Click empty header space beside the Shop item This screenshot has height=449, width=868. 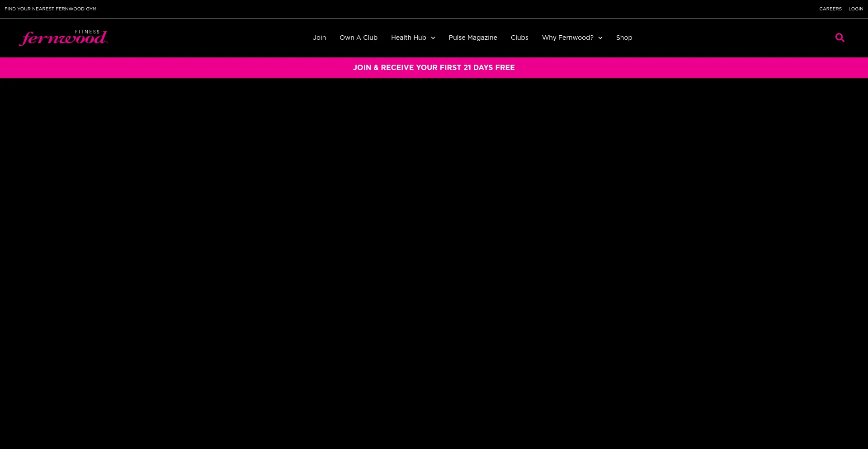pos(732,38)
